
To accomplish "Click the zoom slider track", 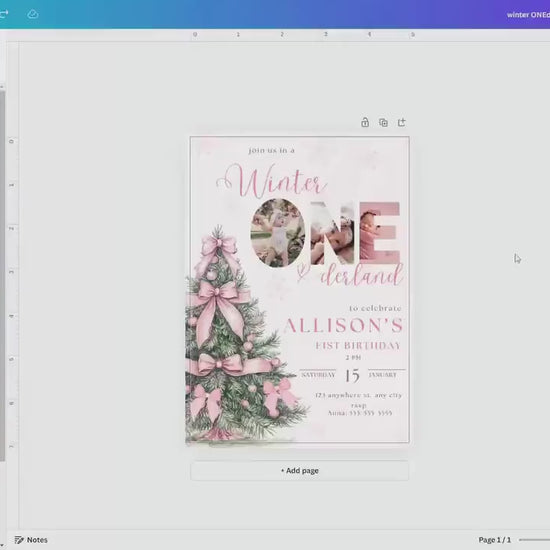I will 535,539.
